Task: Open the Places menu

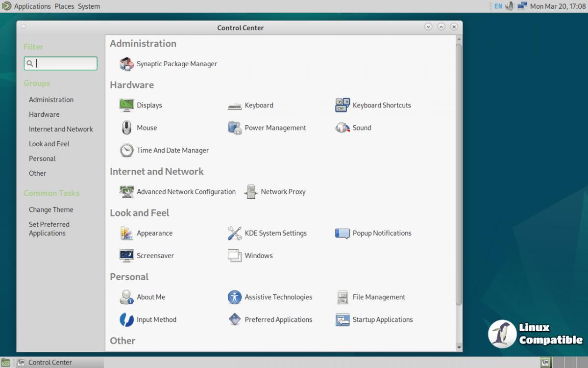Action: click(64, 6)
